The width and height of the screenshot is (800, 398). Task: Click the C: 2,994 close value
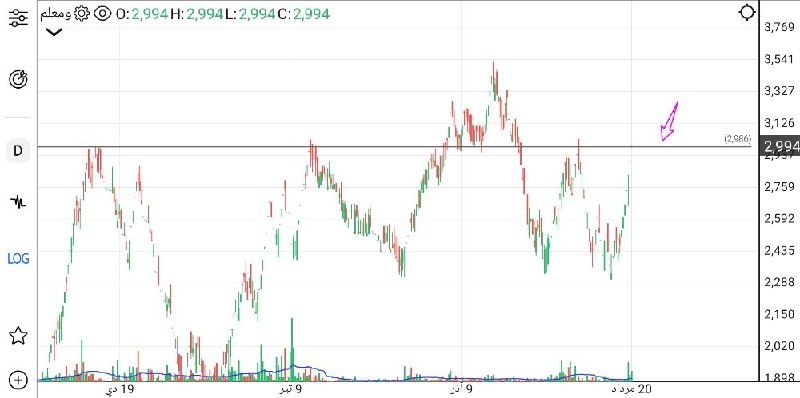pos(304,14)
